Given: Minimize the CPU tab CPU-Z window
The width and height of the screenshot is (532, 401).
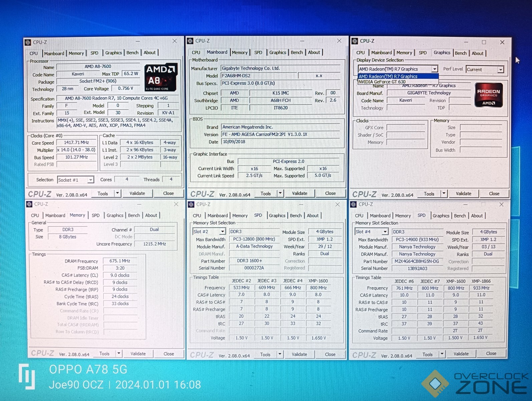Looking at the screenshot, I should (138, 41).
